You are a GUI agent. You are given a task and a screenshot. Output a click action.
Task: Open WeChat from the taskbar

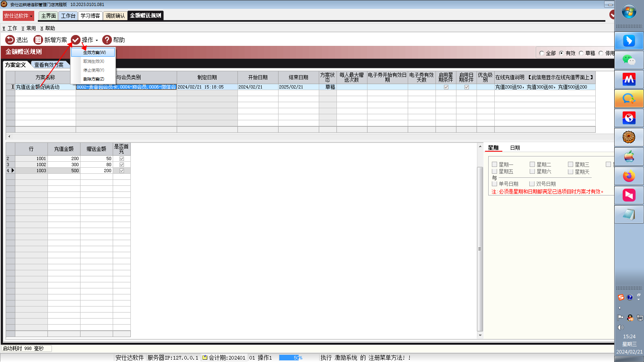coord(629,60)
